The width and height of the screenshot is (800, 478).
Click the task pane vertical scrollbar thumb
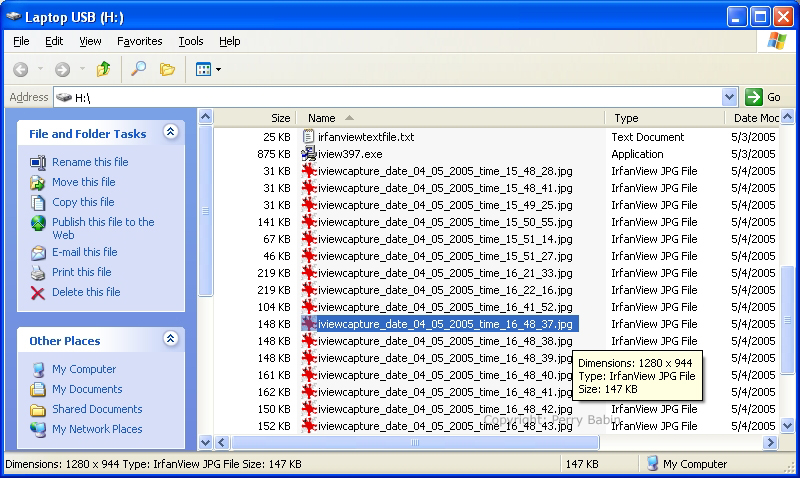pyautogui.click(x=205, y=211)
